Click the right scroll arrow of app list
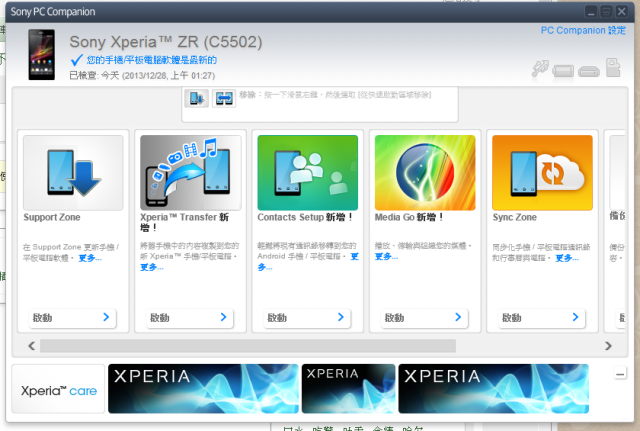Viewport: 640px width, 431px height. [x=608, y=346]
